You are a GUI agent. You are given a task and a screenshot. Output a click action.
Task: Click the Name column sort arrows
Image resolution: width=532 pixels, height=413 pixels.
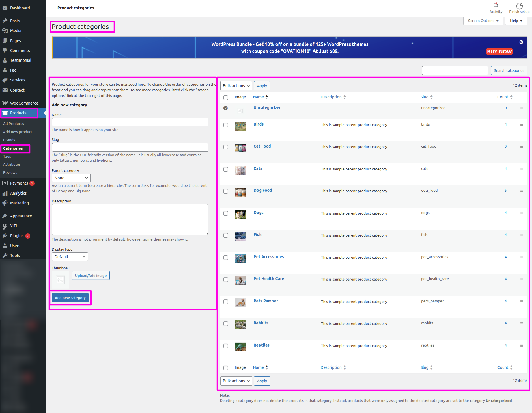click(267, 97)
